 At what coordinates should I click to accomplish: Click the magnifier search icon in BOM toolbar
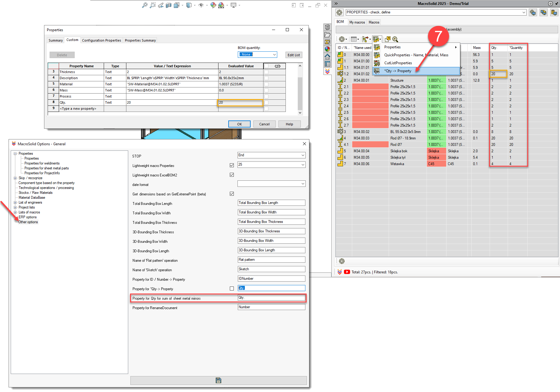pos(395,39)
